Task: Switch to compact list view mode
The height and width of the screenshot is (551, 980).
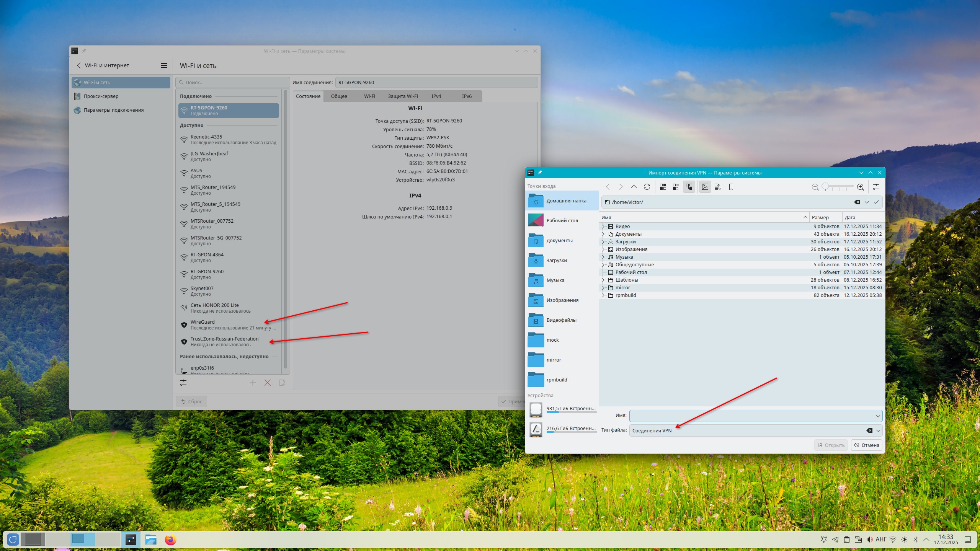Action: [676, 187]
